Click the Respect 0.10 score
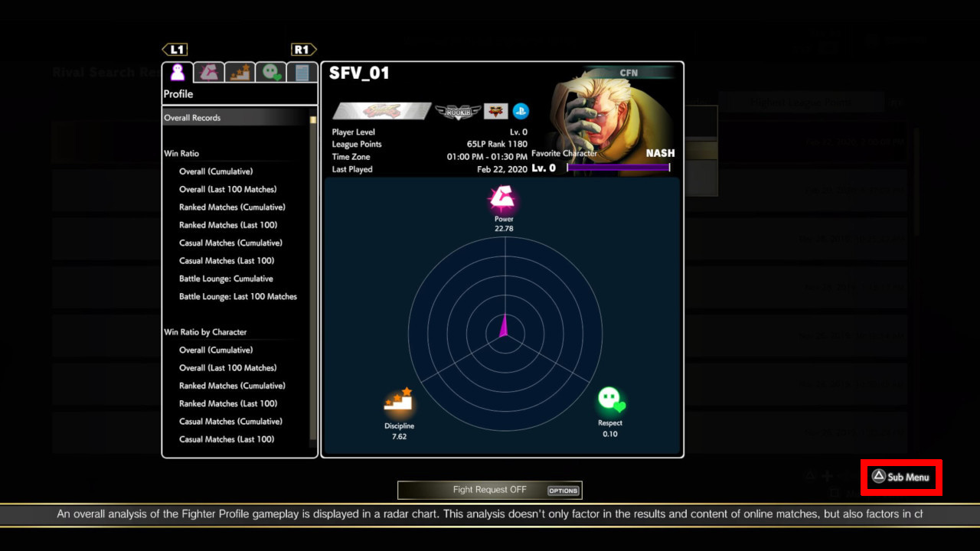Image resolution: width=980 pixels, height=551 pixels. [610, 434]
